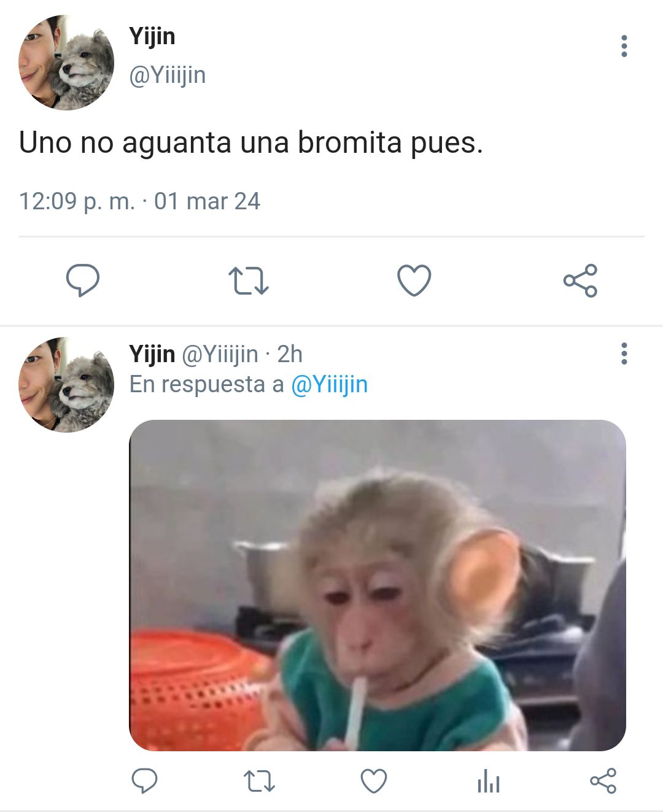663x812 pixels.
Task: Share the main tweet via share icon
Action: tap(580, 280)
